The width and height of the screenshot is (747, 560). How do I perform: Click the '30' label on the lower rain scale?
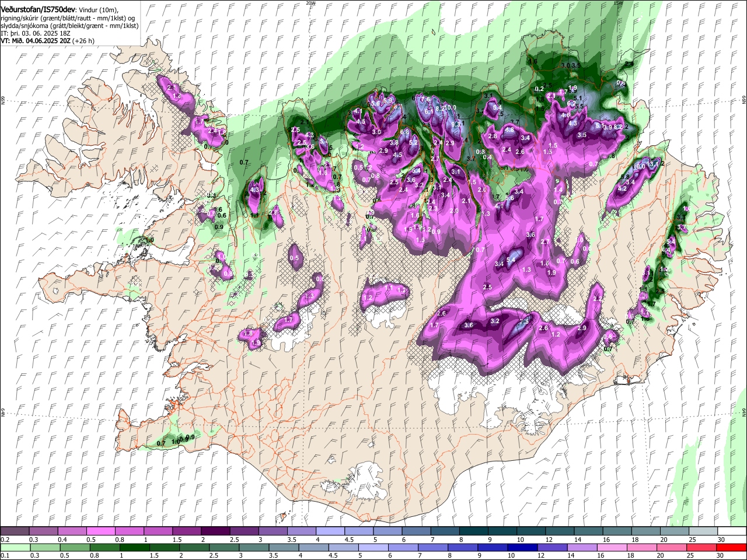click(x=721, y=555)
